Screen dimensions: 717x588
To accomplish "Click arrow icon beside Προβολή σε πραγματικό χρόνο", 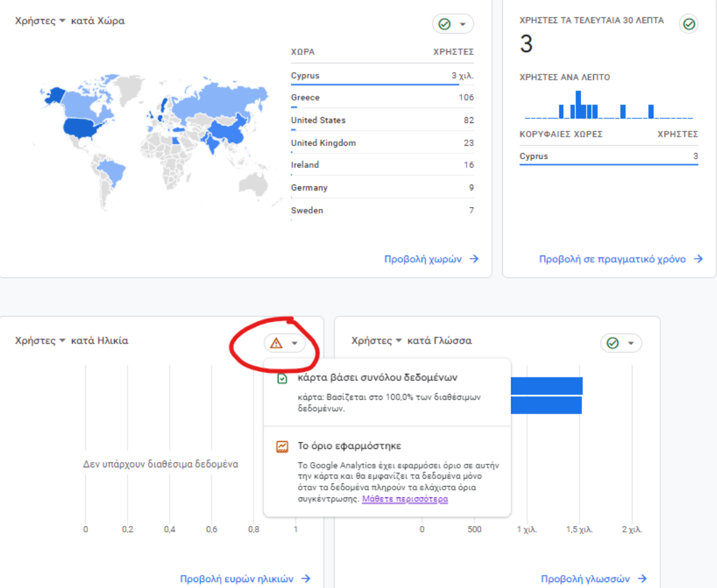I will (x=698, y=259).
